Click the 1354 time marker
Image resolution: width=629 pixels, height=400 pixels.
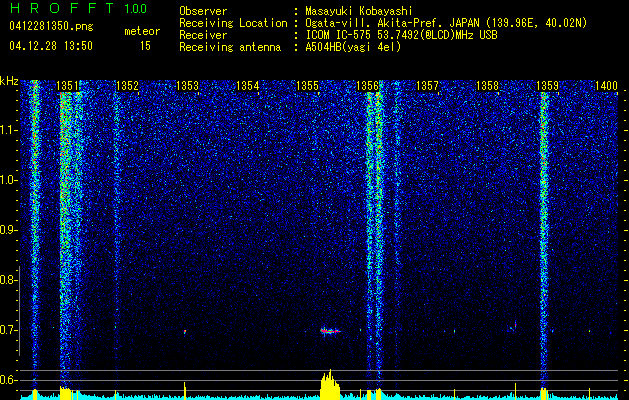pyautogui.click(x=248, y=86)
